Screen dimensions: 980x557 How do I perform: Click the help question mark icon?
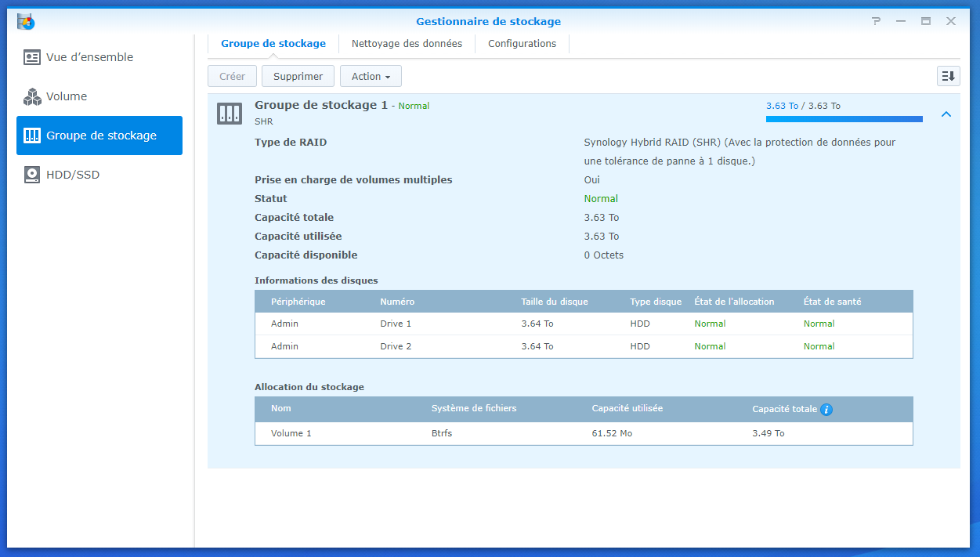876,22
